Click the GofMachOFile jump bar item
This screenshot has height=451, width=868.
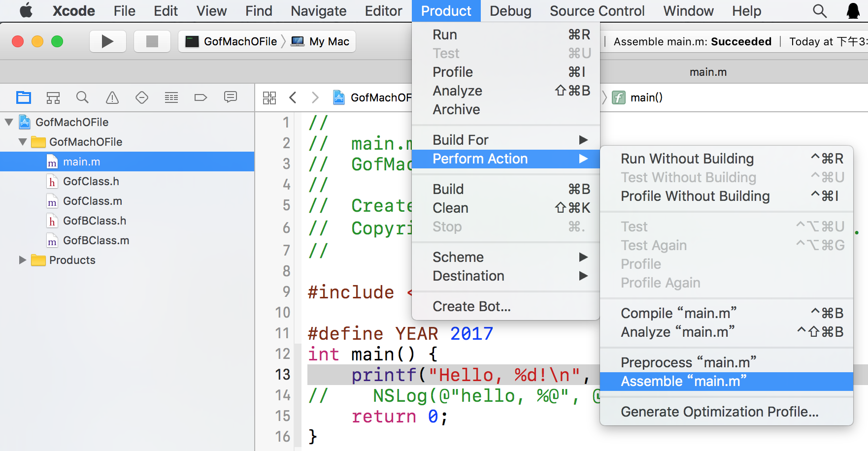pos(372,97)
